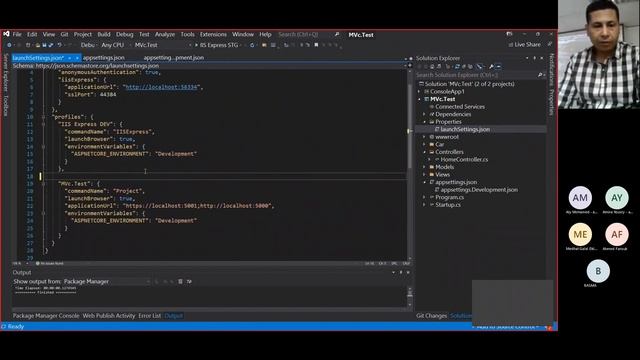
Task: Click the AY participant avatar
Action: pyautogui.click(x=617, y=198)
